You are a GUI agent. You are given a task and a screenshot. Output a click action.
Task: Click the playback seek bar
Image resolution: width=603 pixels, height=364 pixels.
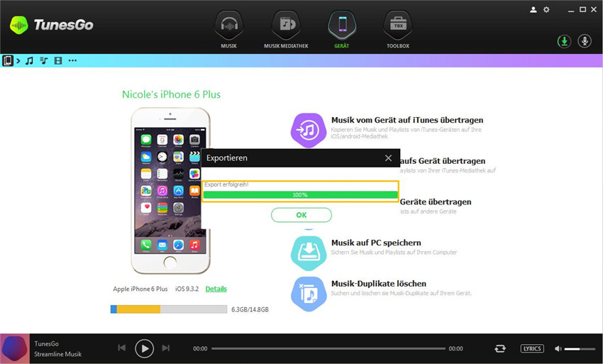coord(328,348)
